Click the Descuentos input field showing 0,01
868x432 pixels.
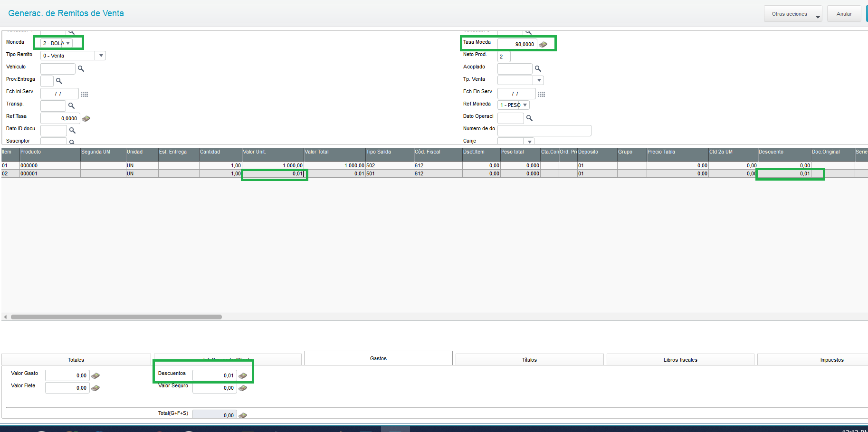(214, 375)
